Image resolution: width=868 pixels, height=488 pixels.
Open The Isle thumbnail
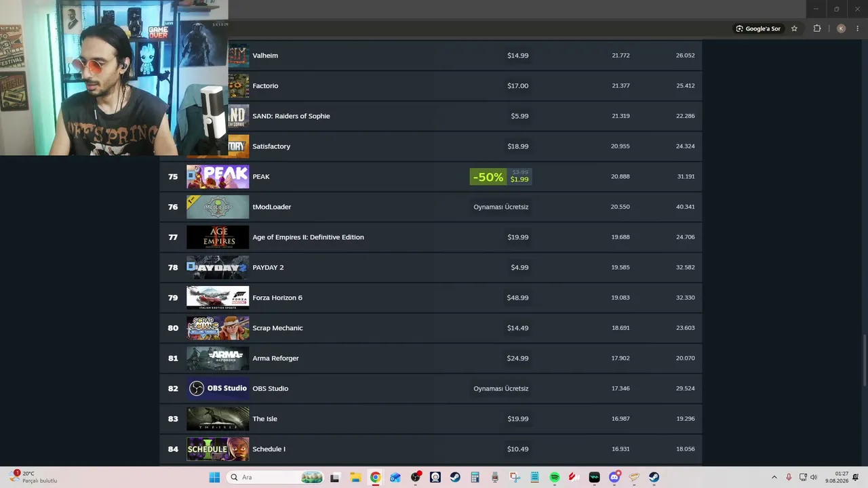click(218, 419)
